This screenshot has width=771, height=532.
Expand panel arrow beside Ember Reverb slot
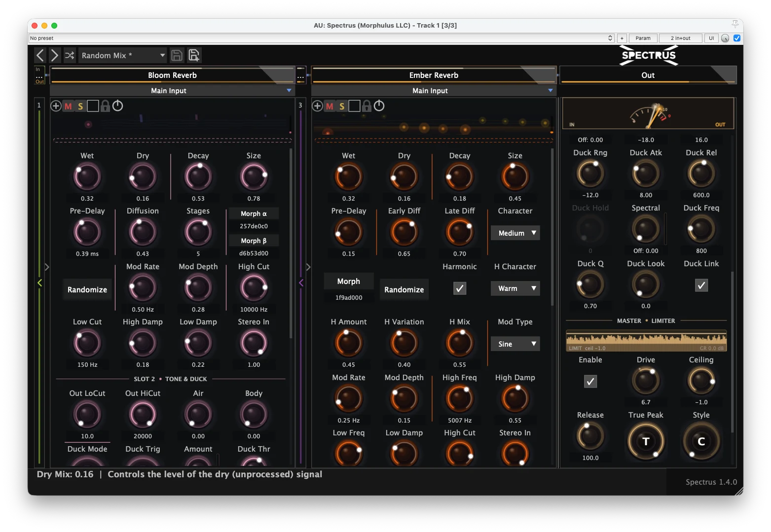pos(308,267)
